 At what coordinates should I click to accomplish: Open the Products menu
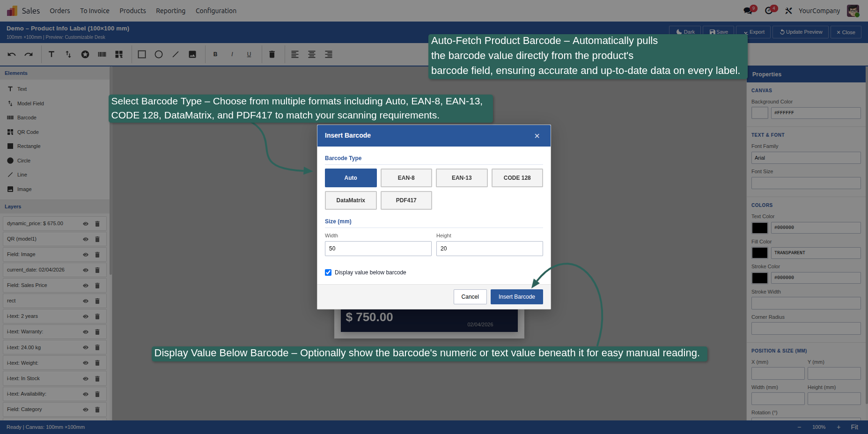[132, 11]
